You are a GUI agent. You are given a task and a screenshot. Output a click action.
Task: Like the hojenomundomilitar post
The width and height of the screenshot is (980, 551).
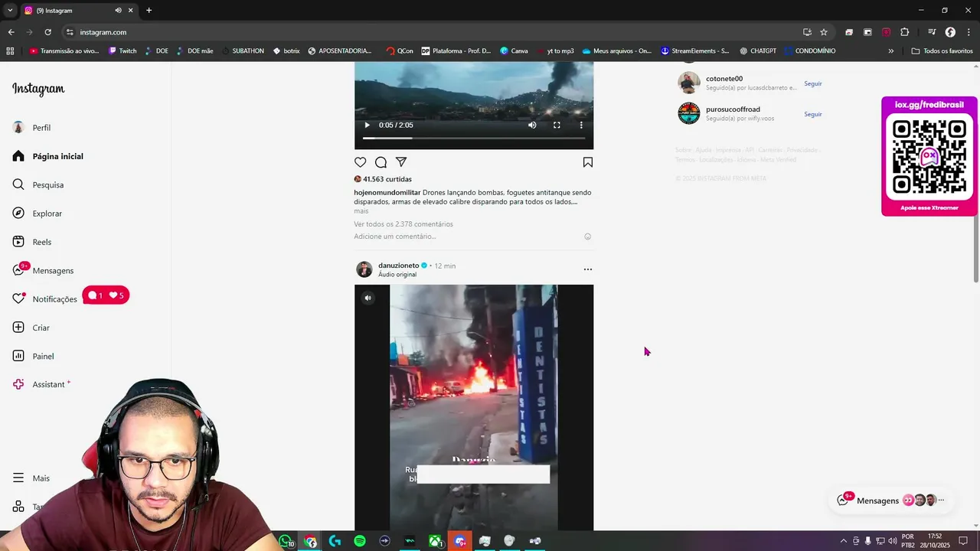[360, 162]
